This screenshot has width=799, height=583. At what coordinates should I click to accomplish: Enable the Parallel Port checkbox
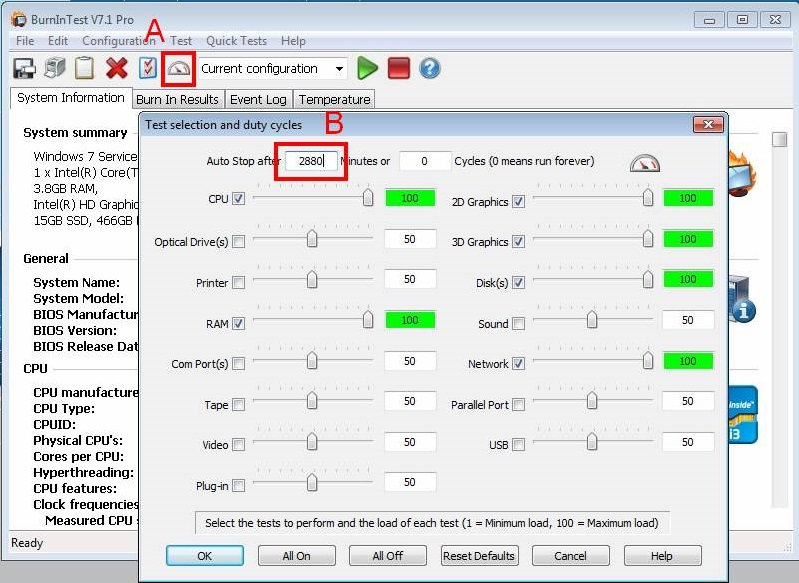[x=518, y=405]
